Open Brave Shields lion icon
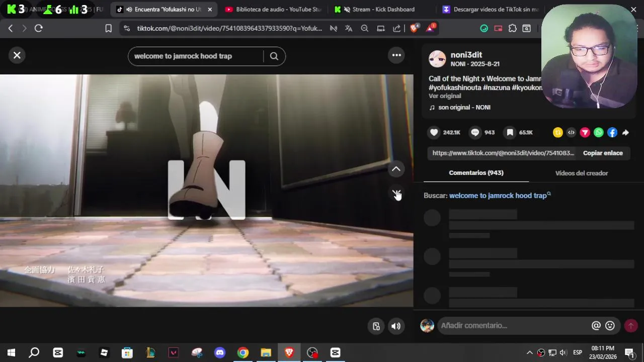Image resolution: width=644 pixels, height=362 pixels. click(415, 29)
